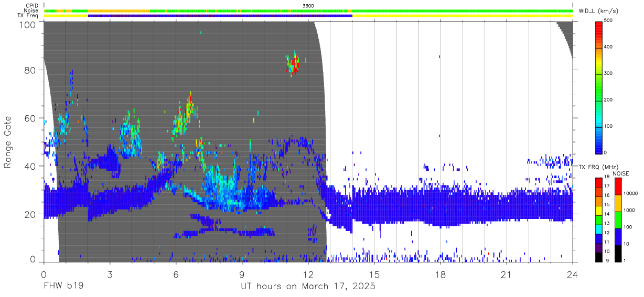Click the 15 tick label on time axis
The width and height of the screenshot is (644, 297).
tap(374, 275)
